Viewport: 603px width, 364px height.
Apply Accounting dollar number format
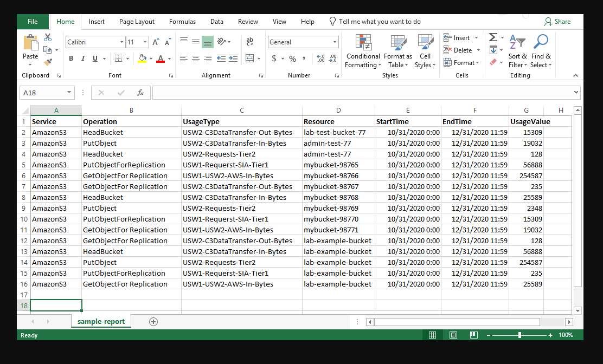pyautogui.click(x=274, y=58)
